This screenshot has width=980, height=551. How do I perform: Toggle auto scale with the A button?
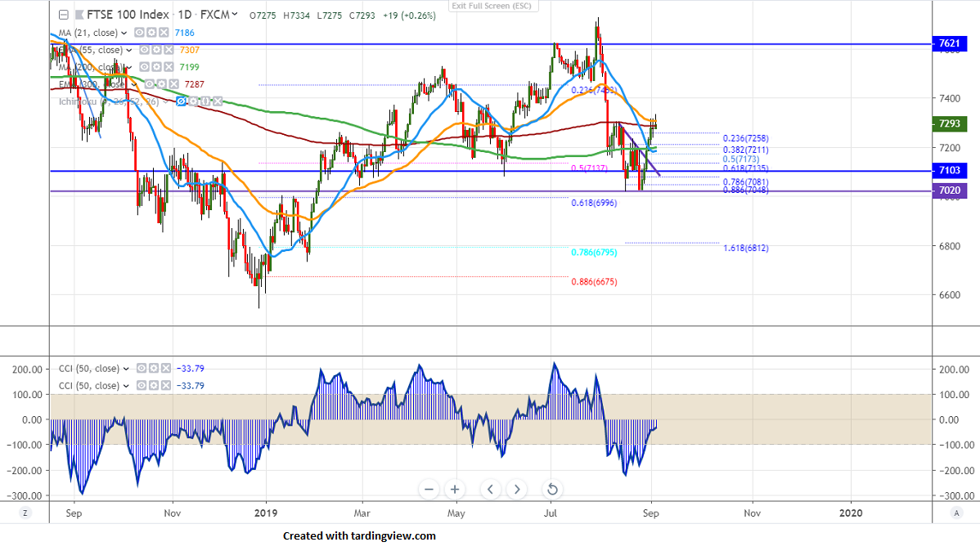[956, 513]
